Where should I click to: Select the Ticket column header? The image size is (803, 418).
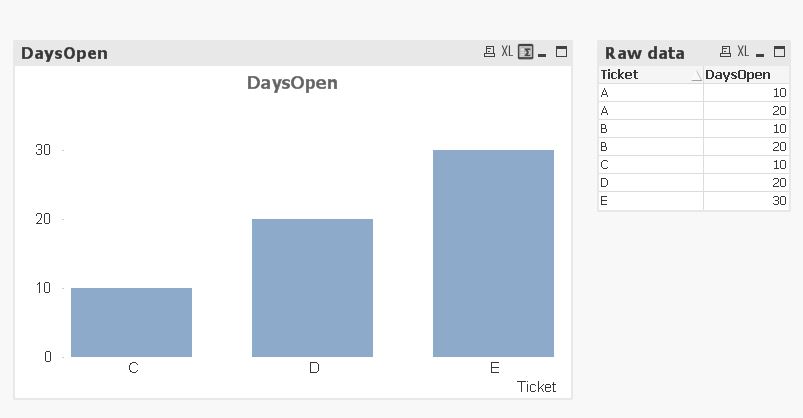tap(640, 75)
